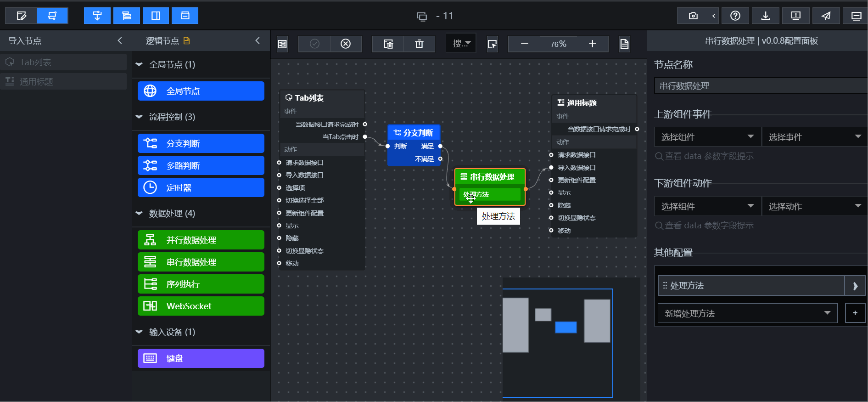
Task: Click Tab列表 in import nodes list
Action: [63, 62]
